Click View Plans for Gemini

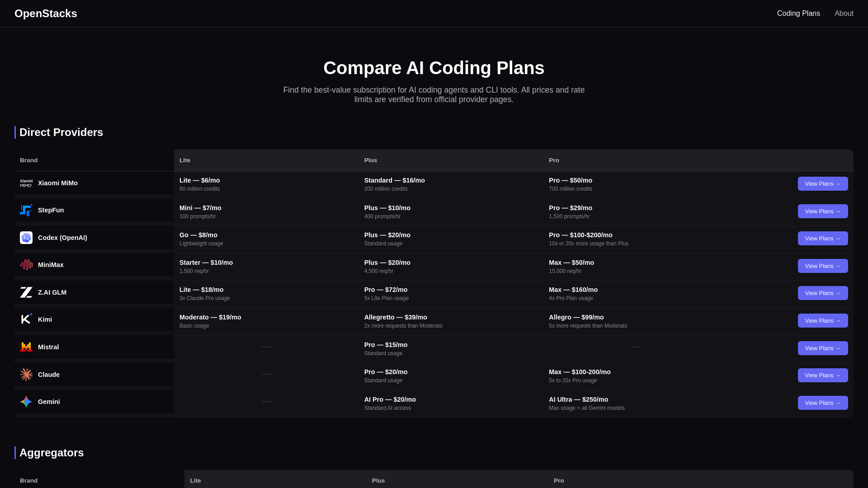point(822,403)
